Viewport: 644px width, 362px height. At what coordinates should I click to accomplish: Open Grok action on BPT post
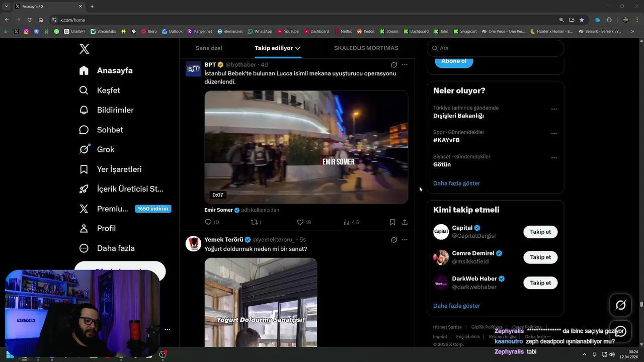394,65
